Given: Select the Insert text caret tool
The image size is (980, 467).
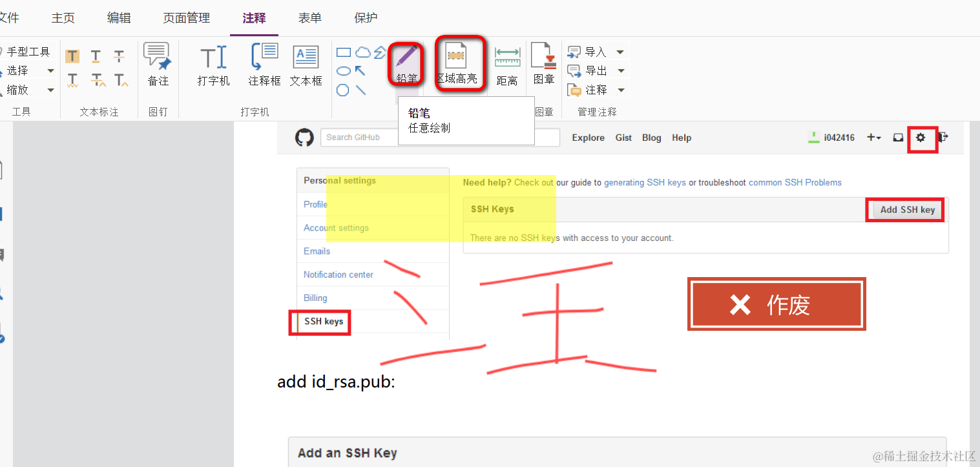Looking at the screenshot, I should (121, 80).
